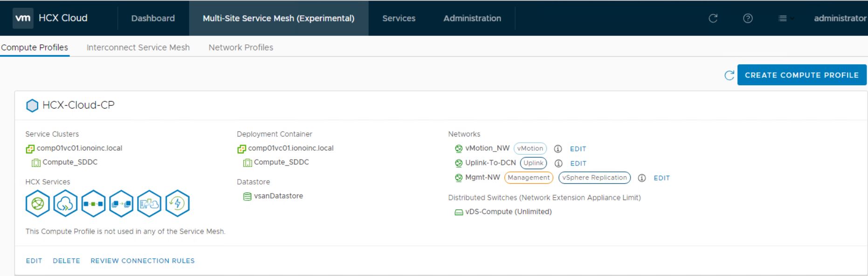Click the lightning bolt recovery service icon
This screenshot has width=868, height=276.
click(x=177, y=204)
